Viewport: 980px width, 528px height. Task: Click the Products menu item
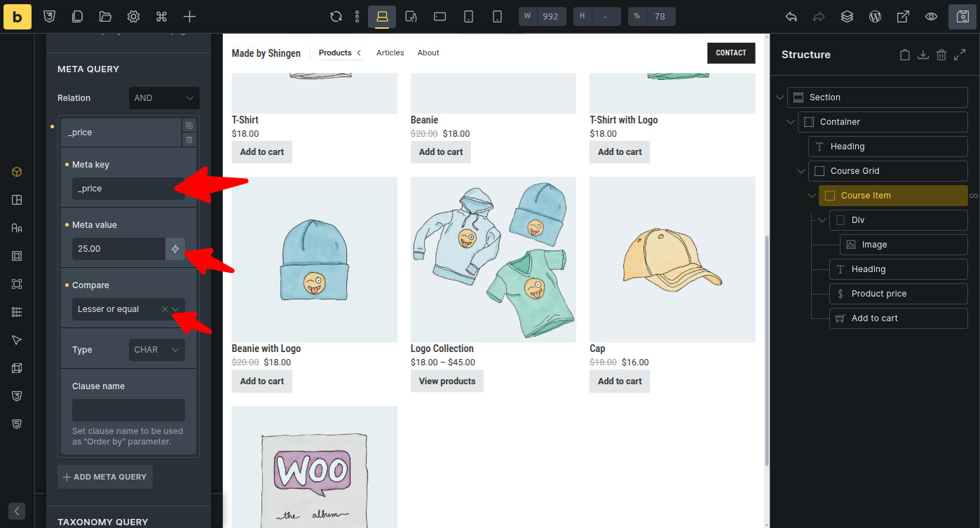(335, 53)
